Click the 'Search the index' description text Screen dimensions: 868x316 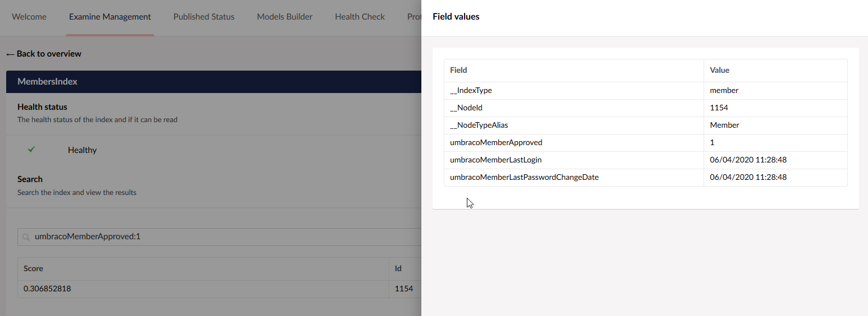[x=77, y=192]
